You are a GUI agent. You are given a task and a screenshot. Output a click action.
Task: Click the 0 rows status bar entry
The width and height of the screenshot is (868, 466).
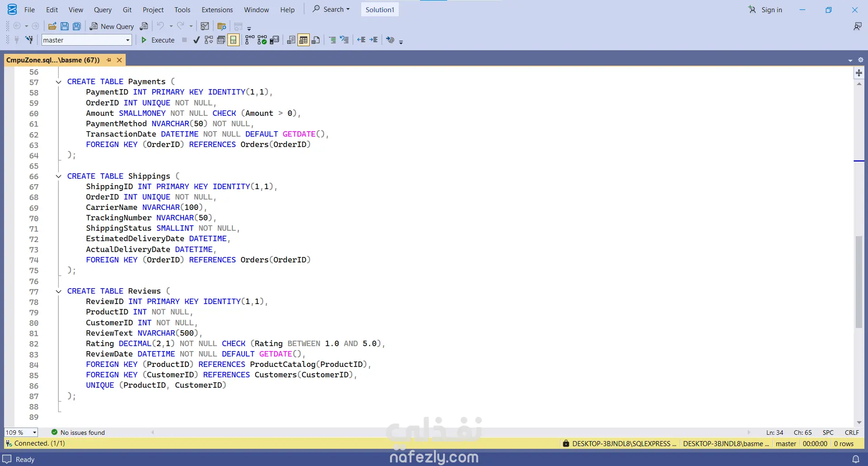(x=844, y=443)
